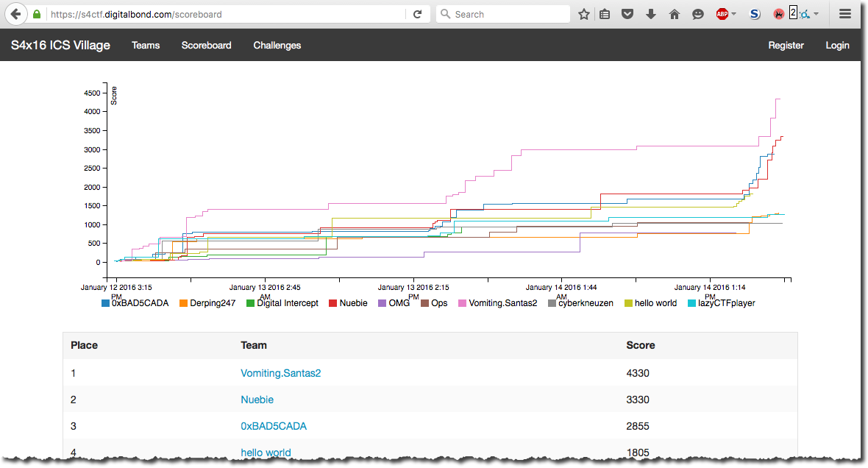Image resolution: width=868 pixels, height=468 pixels.
Task: Open the Challenges navigation item
Action: (x=277, y=46)
